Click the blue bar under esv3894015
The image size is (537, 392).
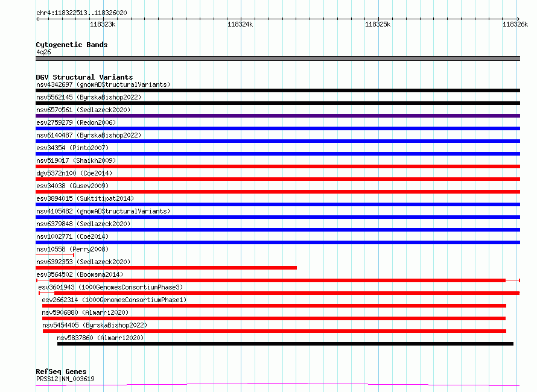tap(278, 204)
